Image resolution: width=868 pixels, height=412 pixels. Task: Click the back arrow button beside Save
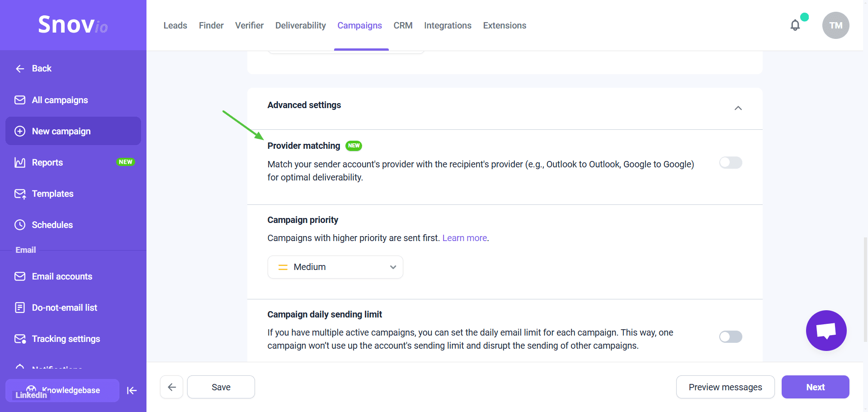tap(172, 387)
